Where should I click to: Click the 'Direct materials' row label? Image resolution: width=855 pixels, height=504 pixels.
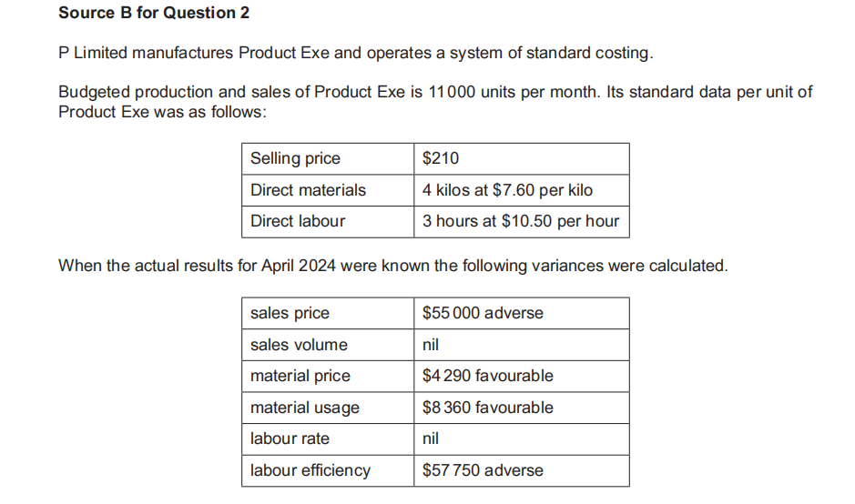click(308, 190)
